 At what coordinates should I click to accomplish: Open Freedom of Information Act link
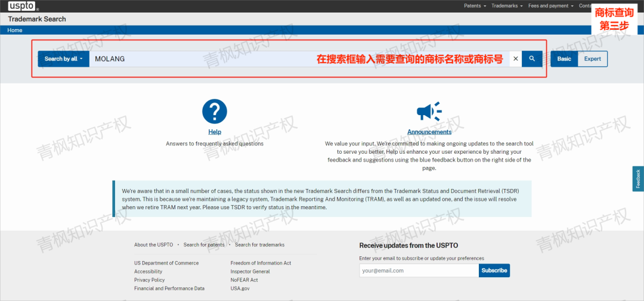(261, 263)
